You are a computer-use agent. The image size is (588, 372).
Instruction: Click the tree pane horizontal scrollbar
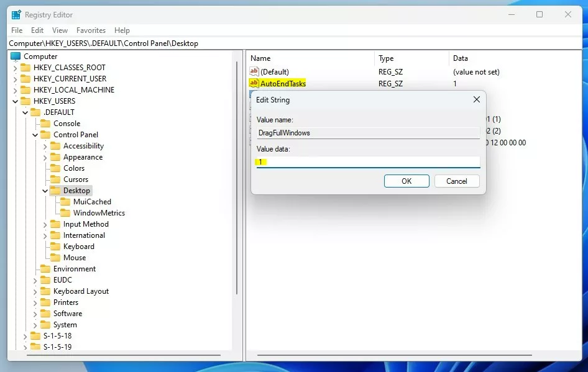tap(124, 355)
